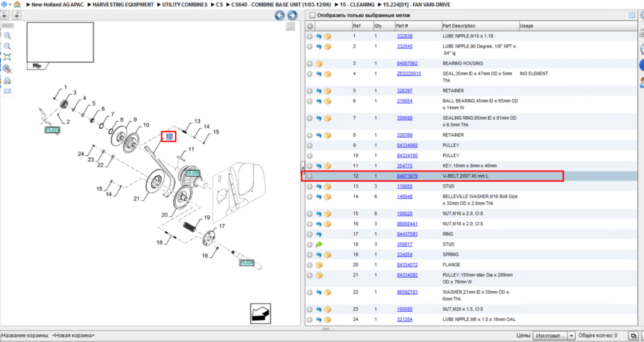Viewport: 644px width, 342px height.
Task: Click the move-right panel icon above the diagram
Action: click(17, 15)
